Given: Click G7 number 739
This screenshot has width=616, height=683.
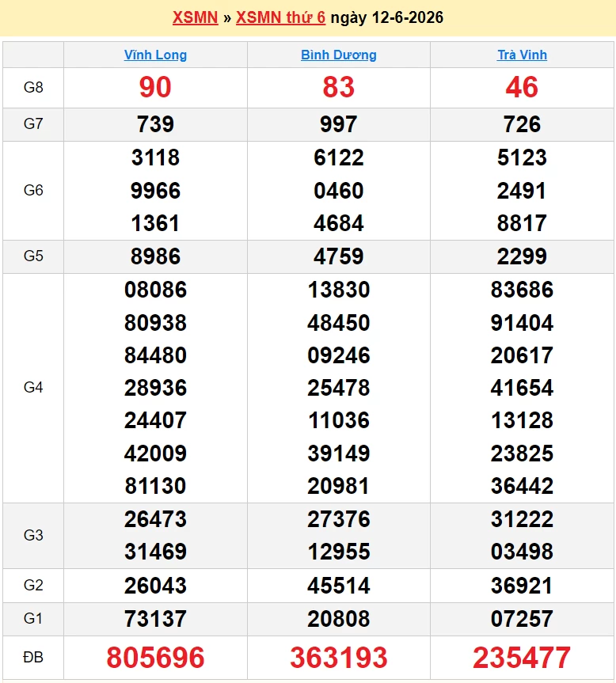Looking at the screenshot, I should (x=155, y=124).
